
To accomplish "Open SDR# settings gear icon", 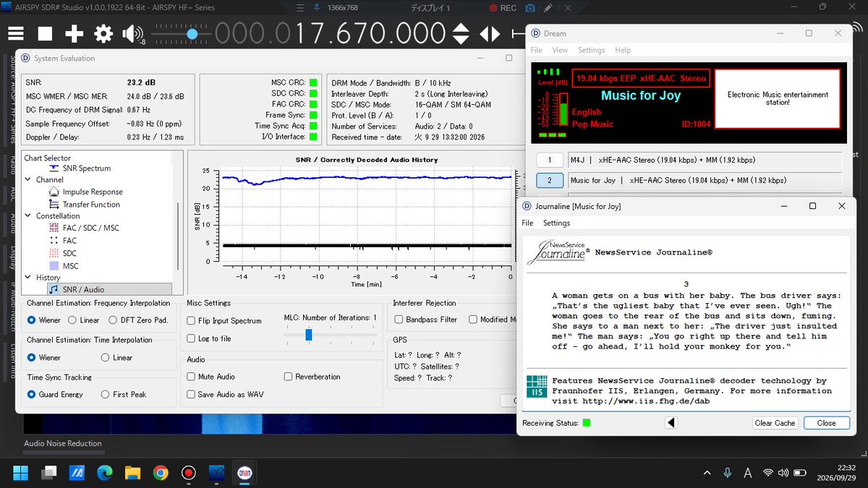I will click(103, 34).
